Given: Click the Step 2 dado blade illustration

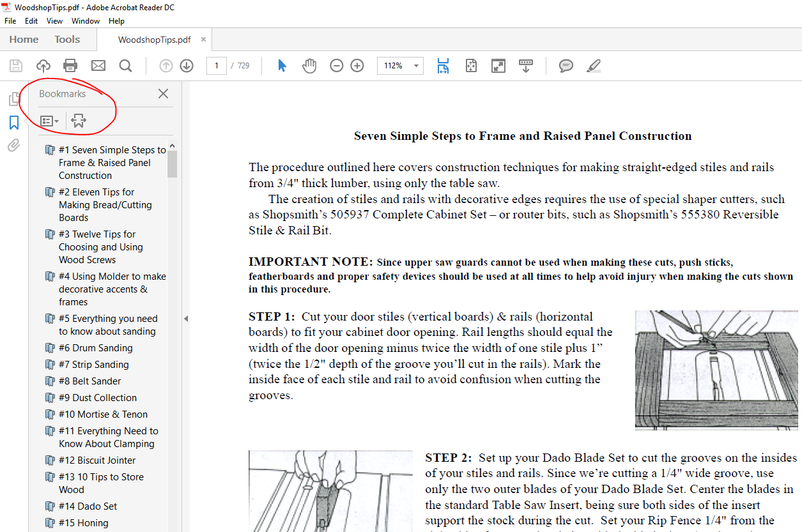Looking at the screenshot, I should [x=330, y=491].
